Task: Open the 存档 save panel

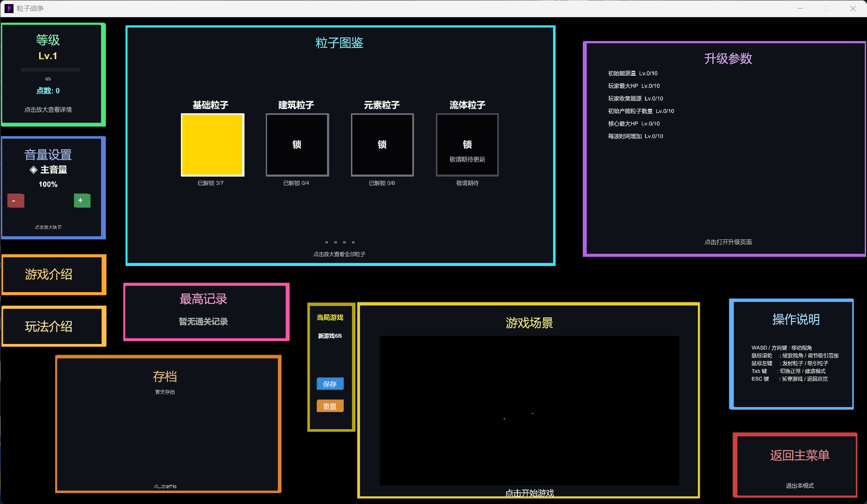Action: click(x=168, y=424)
